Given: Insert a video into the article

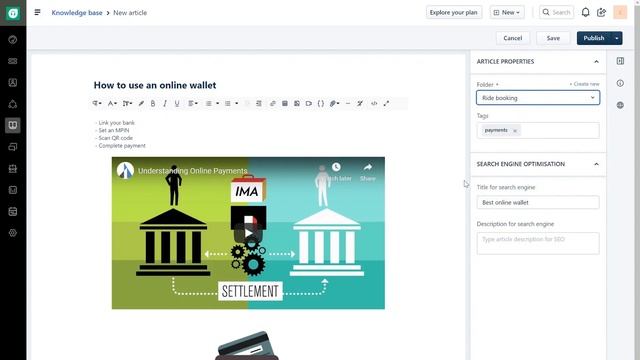Looking at the screenshot, I should pos(309,104).
